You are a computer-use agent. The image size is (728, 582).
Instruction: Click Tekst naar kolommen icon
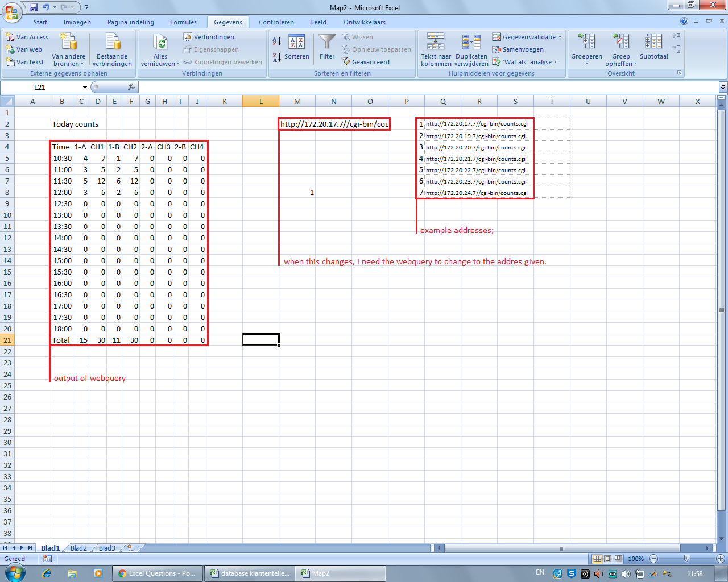(x=436, y=41)
